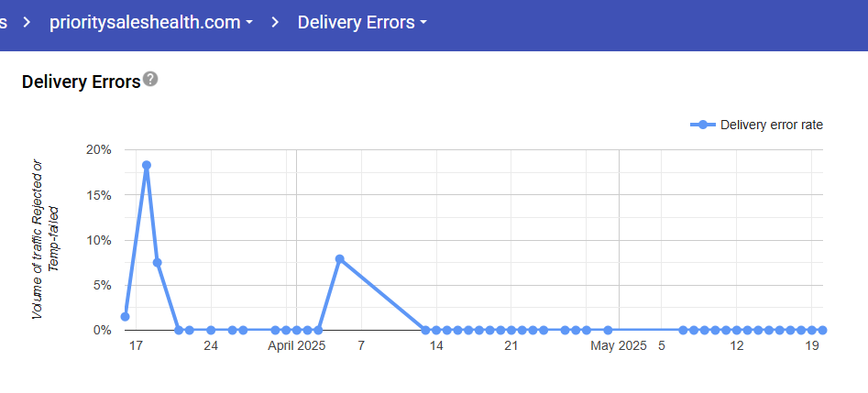The height and width of the screenshot is (393, 868).
Task: Click the dropdown arrow after prioritysaleshealth.com
Action: pos(249,23)
